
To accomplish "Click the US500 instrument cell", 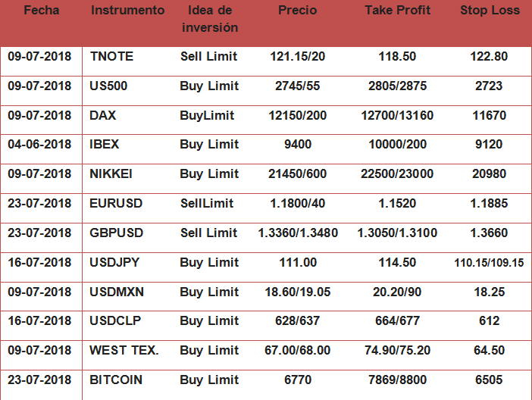I will tap(108, 86).
